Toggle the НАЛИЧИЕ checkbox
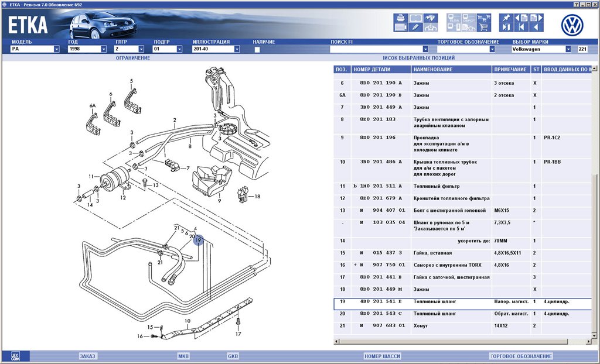600x364 pixels. [257, 49]
